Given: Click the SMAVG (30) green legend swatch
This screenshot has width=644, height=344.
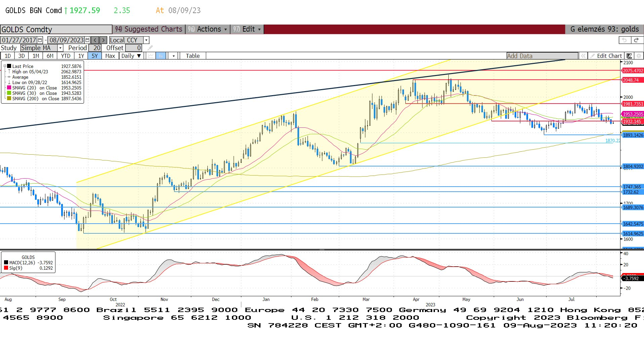Looking at the screenshot, I should (9, 93).
